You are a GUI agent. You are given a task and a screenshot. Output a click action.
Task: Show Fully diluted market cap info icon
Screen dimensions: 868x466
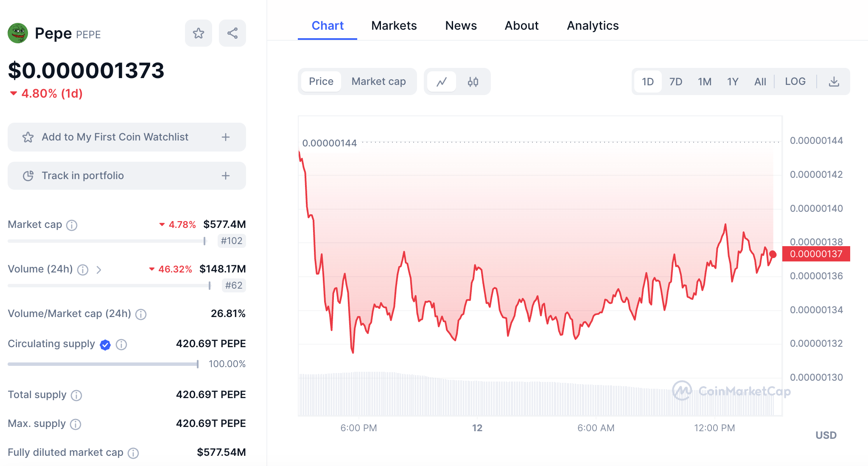pyautogui.click(x=133, y=453)
